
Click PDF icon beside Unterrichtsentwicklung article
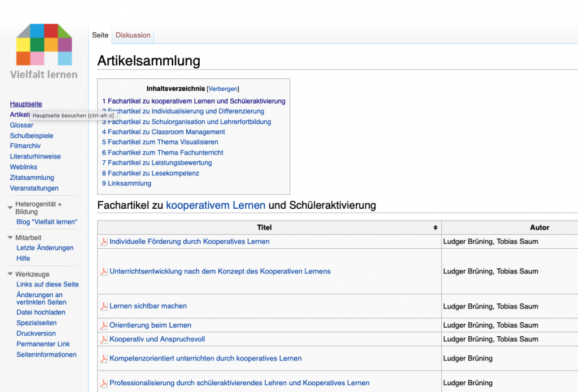tap(104, 272)
